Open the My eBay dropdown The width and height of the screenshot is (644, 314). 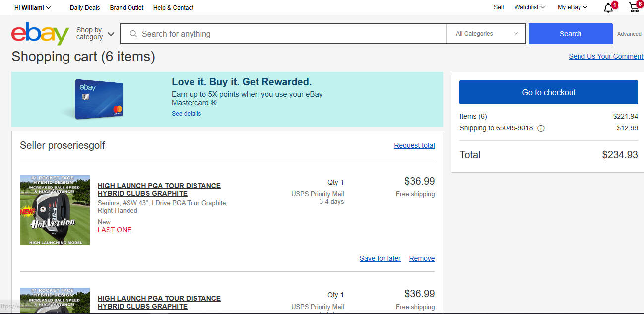[573, 7]
